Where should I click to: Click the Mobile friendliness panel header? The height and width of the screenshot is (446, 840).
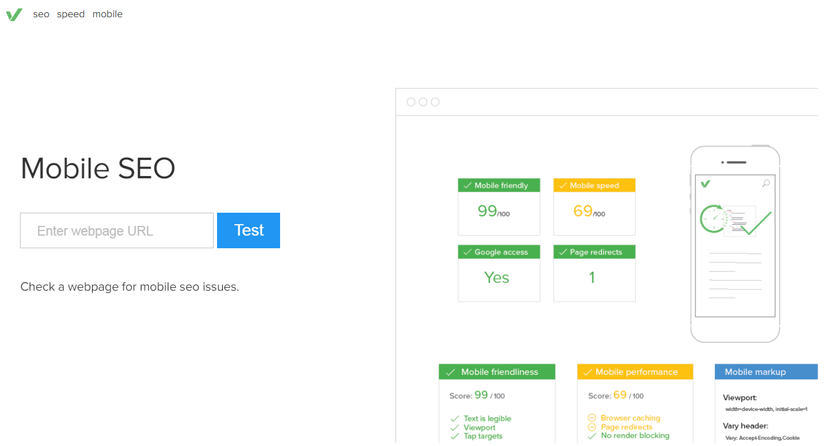point(497,372)
